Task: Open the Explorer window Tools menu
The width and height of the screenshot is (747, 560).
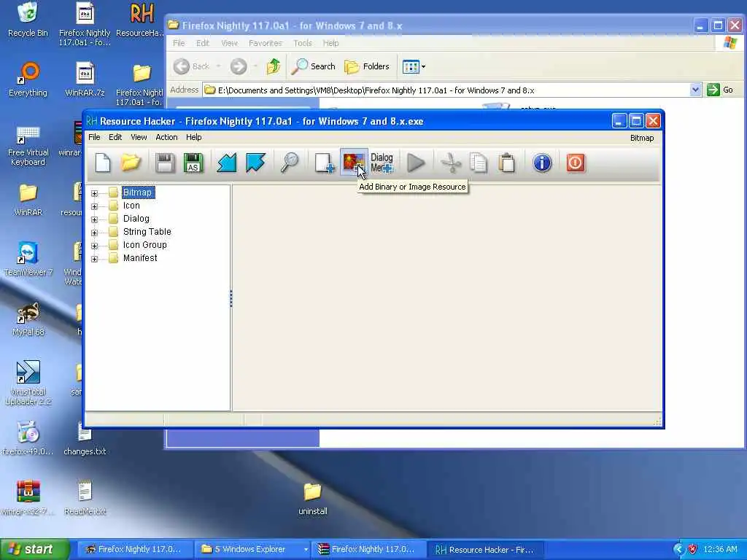Action: [303, 43]
